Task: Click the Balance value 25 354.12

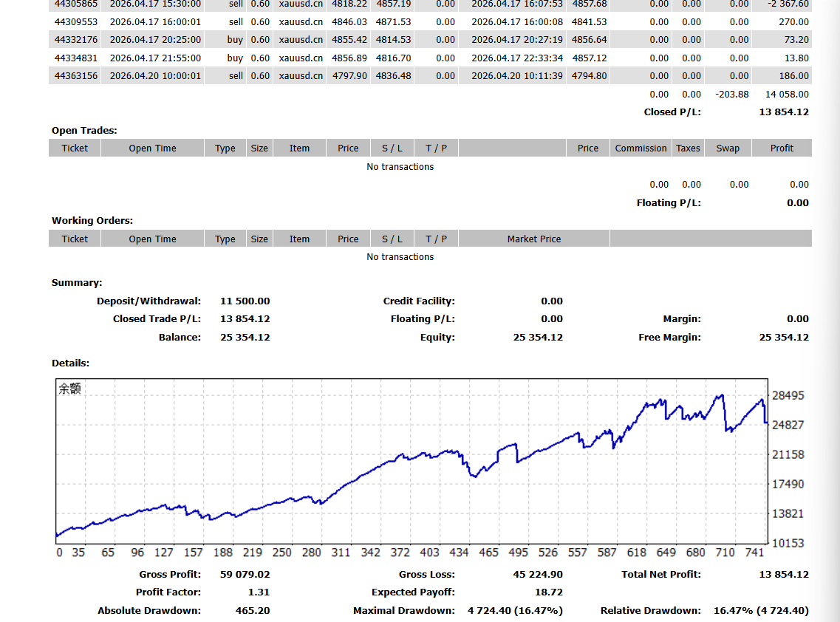Action: (x=245, y=337)
